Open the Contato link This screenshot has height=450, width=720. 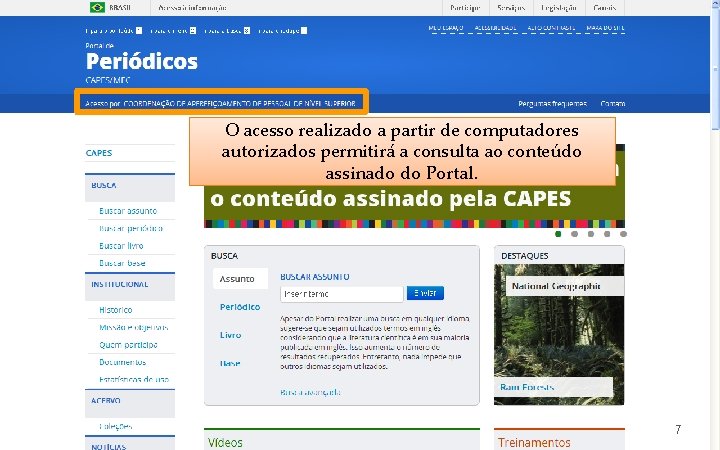(613, 104)
